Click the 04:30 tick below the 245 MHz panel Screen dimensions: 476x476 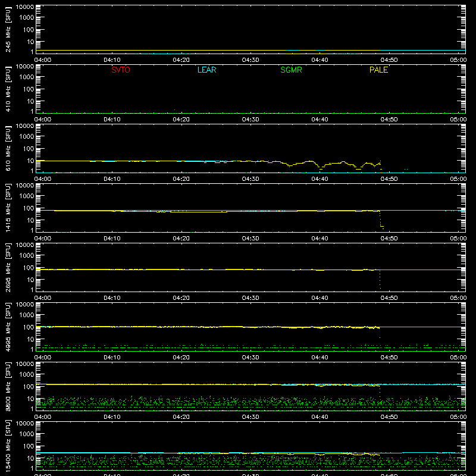[250, 60]
